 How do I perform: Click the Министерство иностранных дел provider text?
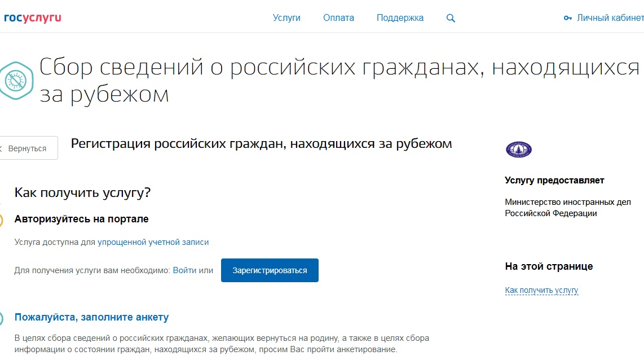click(567, 208)
